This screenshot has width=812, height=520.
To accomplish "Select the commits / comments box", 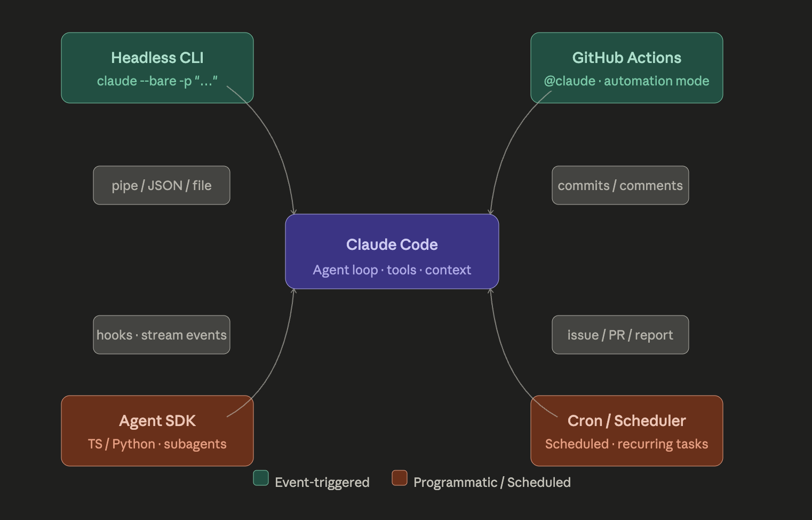I will click(620, 185).
